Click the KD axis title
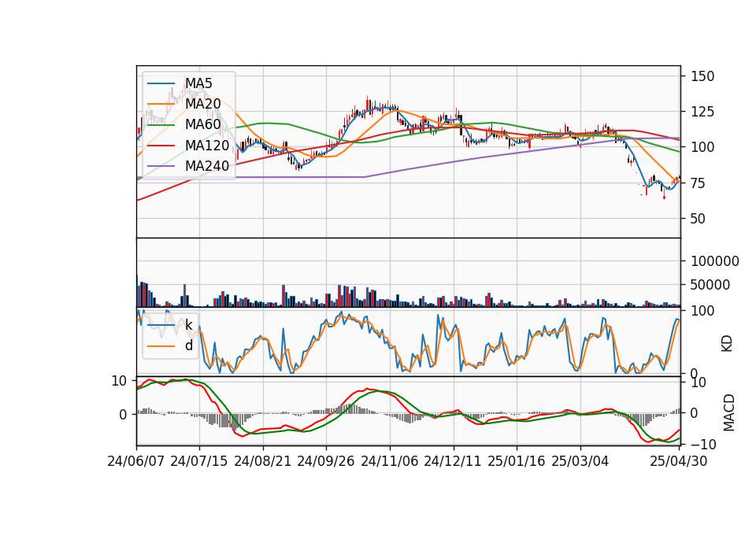This screenshot has width=756, height=543. (x=727, y=344)
